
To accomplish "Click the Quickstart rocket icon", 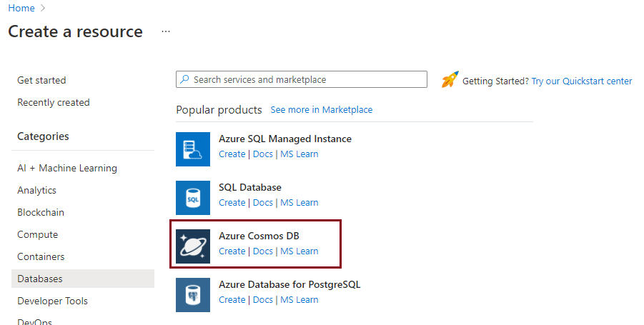I will click(x=450, y=79).
